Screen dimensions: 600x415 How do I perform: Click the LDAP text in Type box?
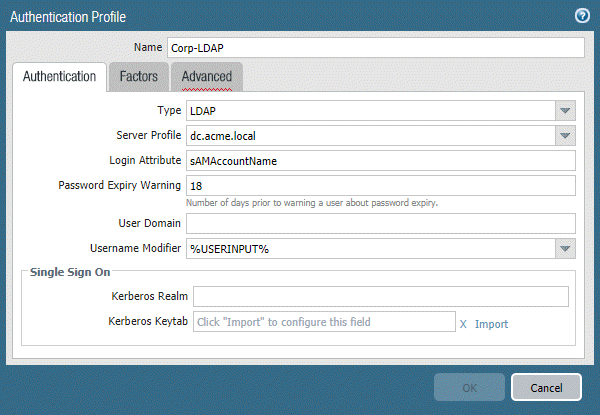(x=203, y=111)
